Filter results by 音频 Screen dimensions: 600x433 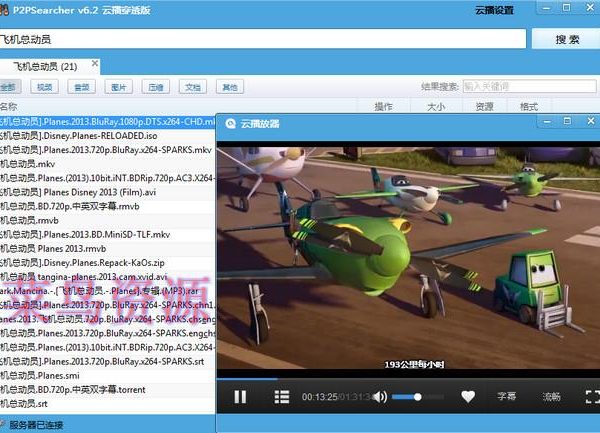[82, 87]
